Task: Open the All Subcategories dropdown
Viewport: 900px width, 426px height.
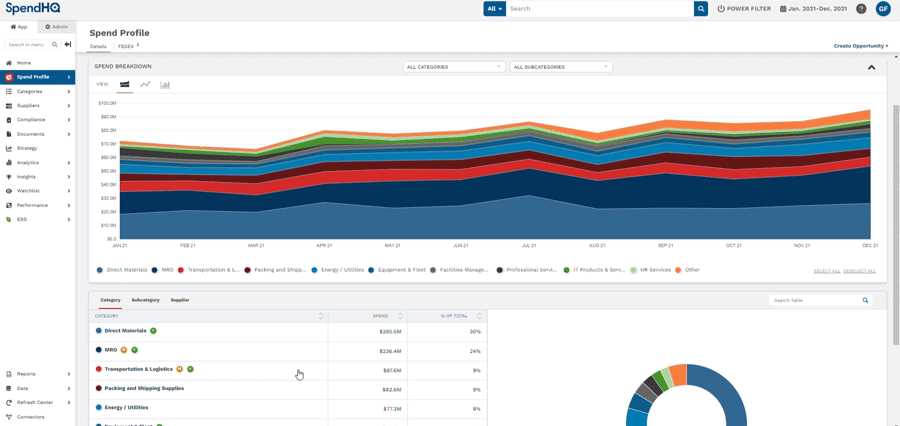Action: tap(561, 67)
